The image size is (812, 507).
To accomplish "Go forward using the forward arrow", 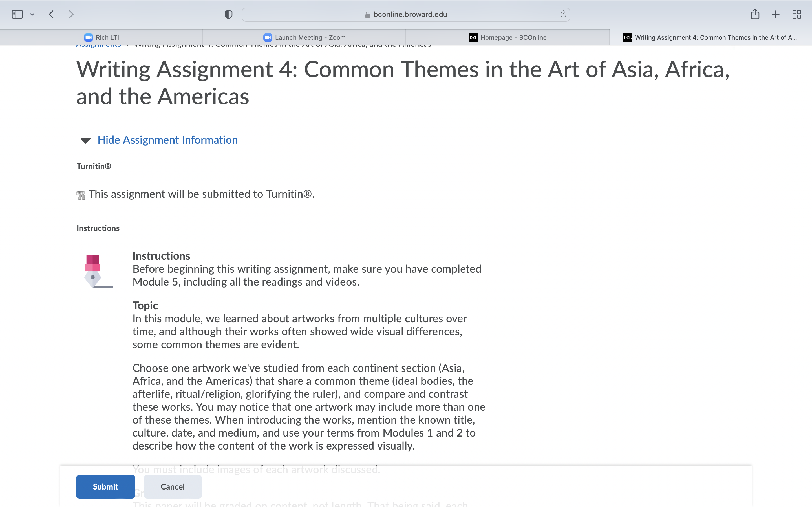I will (x=71, y=14).
